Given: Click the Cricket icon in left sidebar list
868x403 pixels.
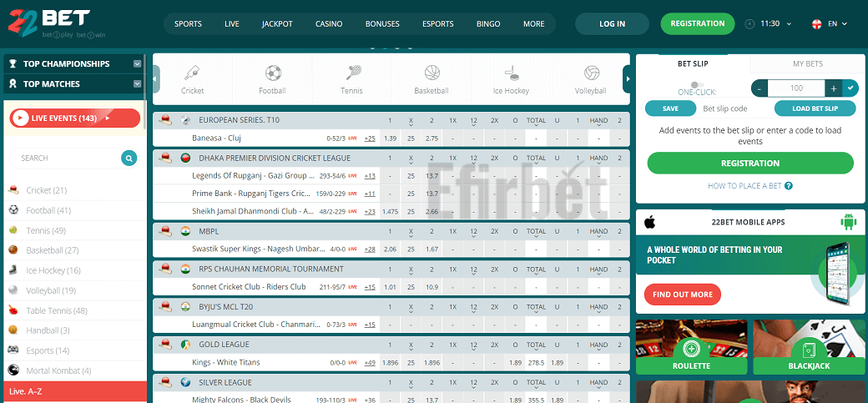Looking at the screenshot, I should click(14, 190).
